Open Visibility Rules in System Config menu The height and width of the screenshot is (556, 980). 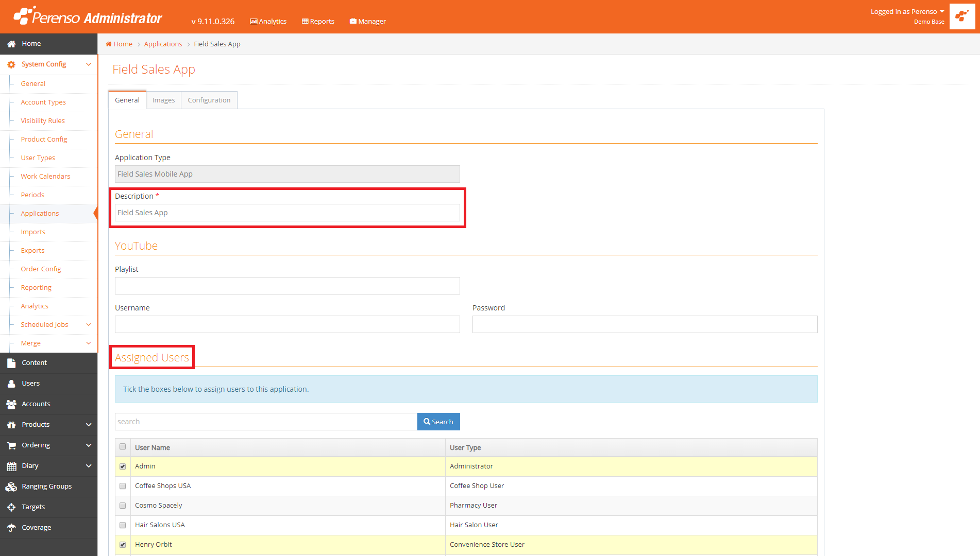(43, 121)
